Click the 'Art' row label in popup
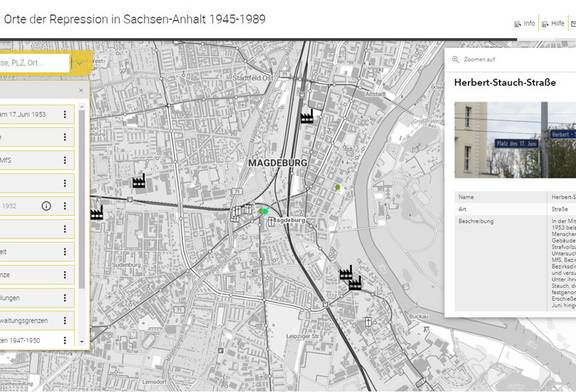The height and width of the screenshot is (392, 576). pos(462,209)
